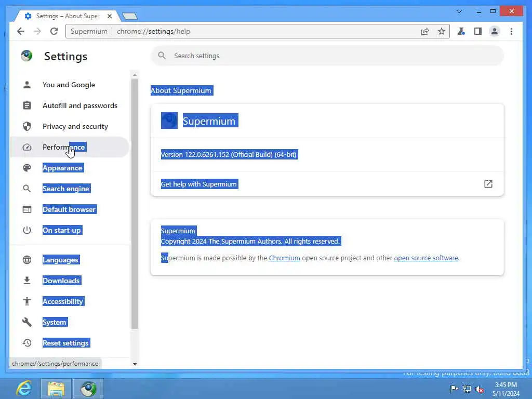Click the sidebar scrollbar up arrow
532x399 pixels.
[135, 75]
